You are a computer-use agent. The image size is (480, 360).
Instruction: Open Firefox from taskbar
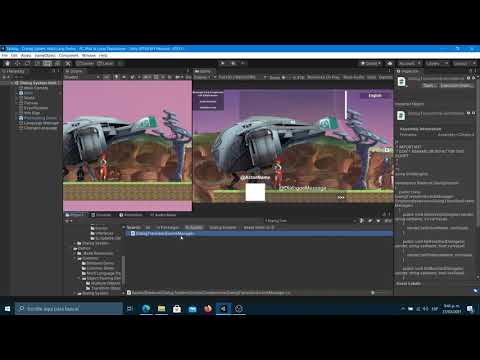click(208, 309)
